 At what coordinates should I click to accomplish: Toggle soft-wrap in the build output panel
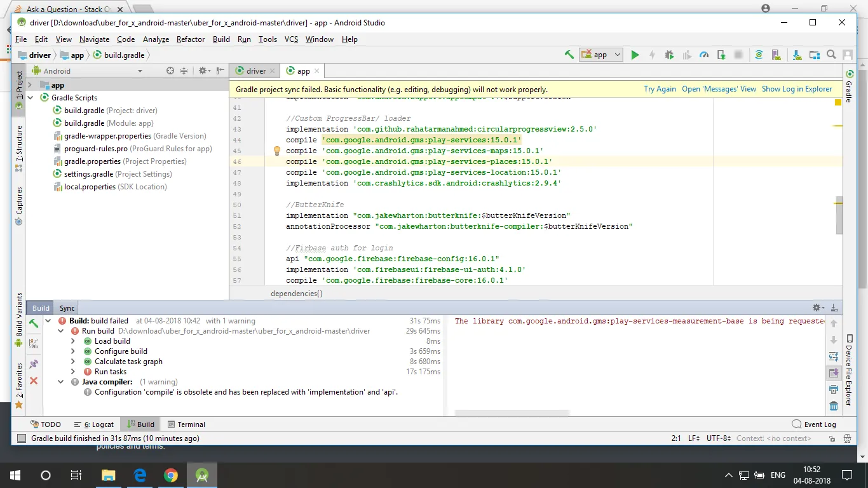pos(834,356)
